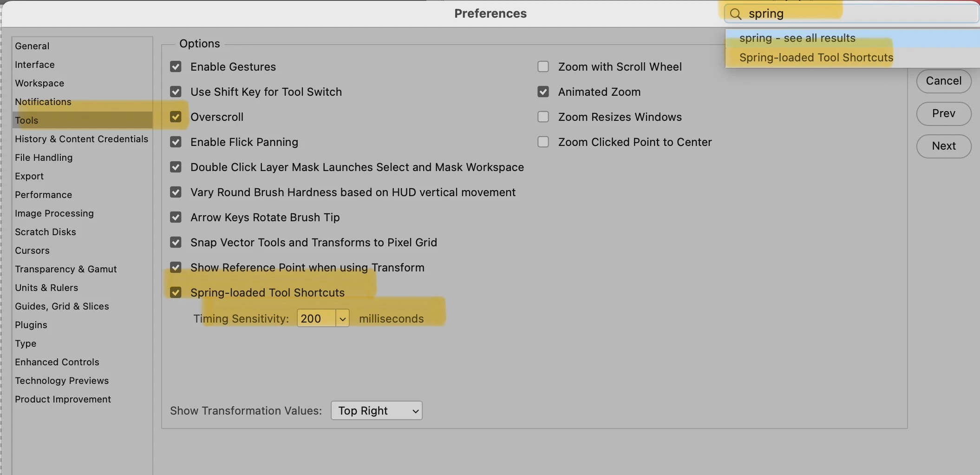Expand Show Transformation Values Top Right dropdown
This screenshot has width=980, height=475.
coord(377,410)
